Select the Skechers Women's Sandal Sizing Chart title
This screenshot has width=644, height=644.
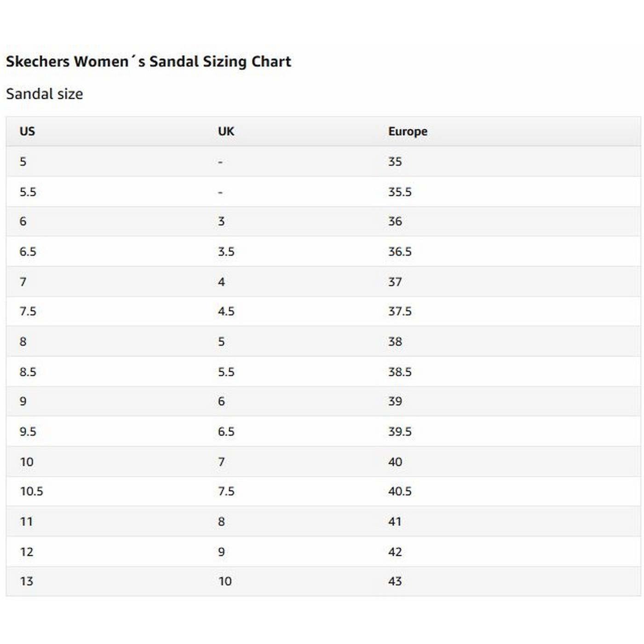coord(148,62)
